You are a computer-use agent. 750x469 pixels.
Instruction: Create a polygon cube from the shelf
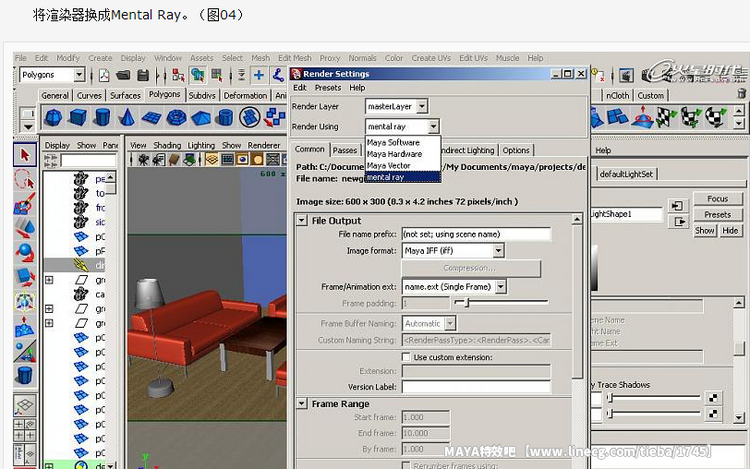tap(77, 118)
